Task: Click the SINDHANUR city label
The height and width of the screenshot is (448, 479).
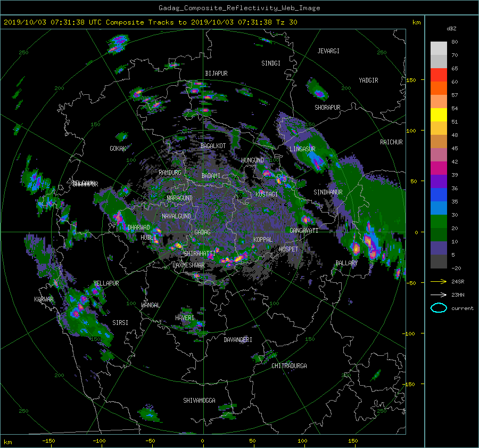Action: coord(328,192)
